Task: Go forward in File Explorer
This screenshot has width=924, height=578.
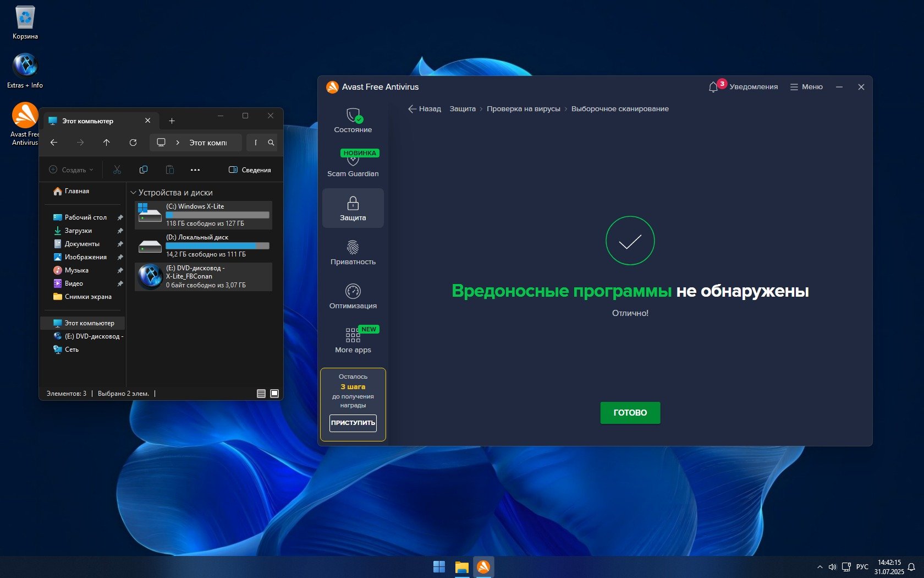Action: pyautogui.click(x=80, y=143)
